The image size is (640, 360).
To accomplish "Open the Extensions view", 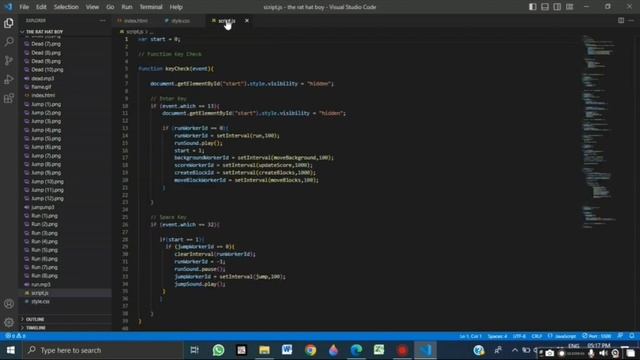I will point(9,98).
